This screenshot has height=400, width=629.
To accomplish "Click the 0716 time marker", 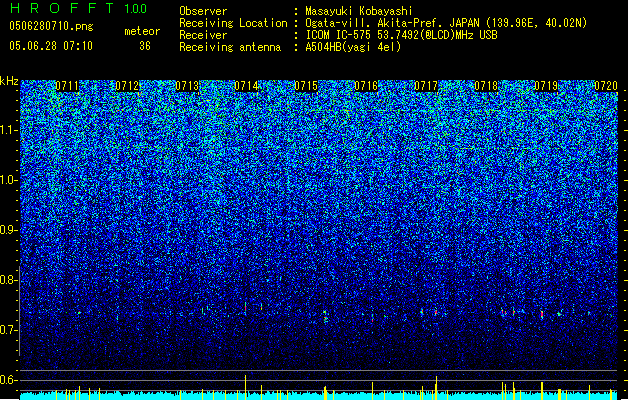I will point(366,86).
